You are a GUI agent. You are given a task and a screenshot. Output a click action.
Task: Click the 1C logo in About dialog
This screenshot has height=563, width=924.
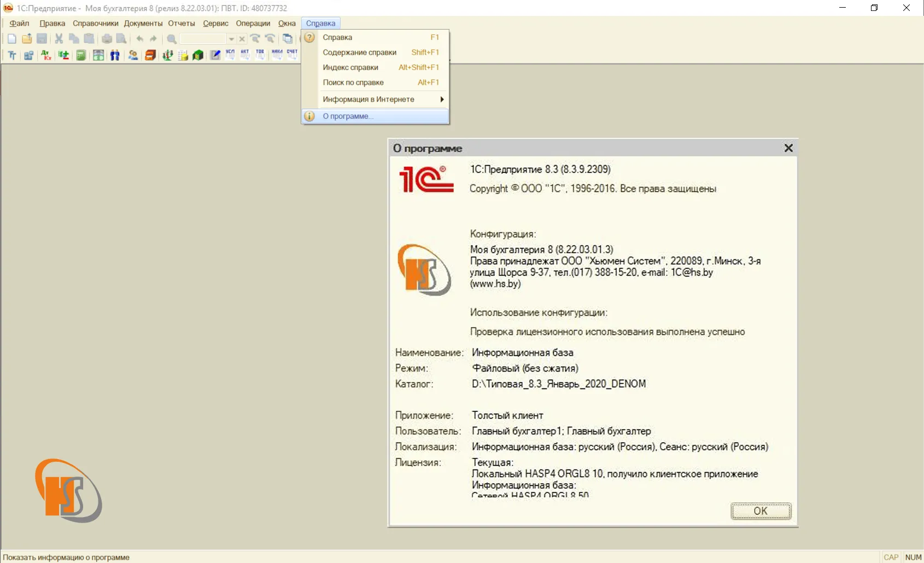(x=426, y=179)
